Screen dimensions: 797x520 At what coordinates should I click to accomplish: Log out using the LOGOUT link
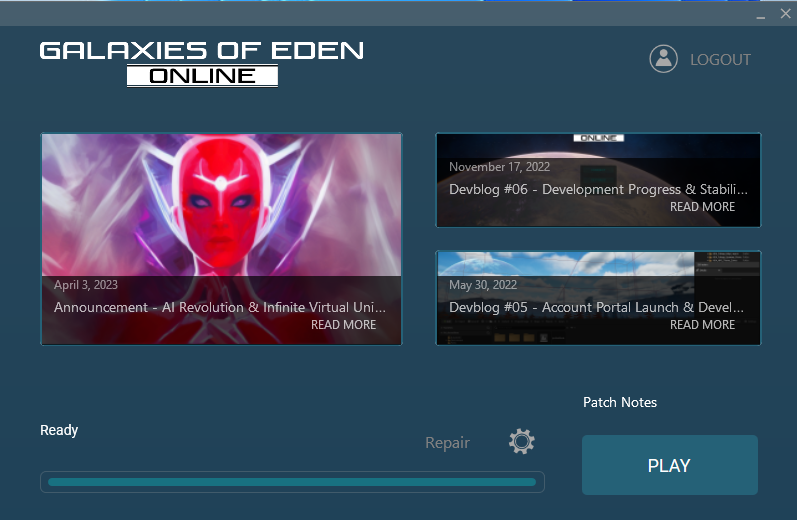[720, 60]
